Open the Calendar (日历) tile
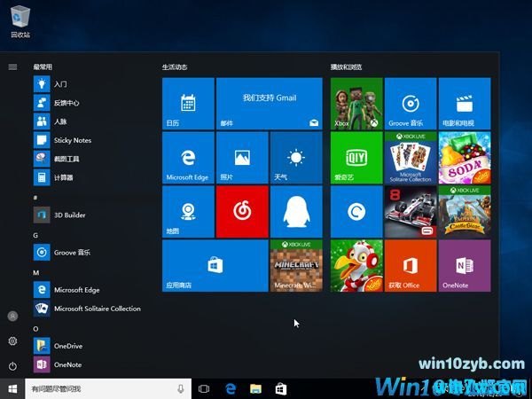The height and width of the screenshot is (399, 532). coord(188,104)
